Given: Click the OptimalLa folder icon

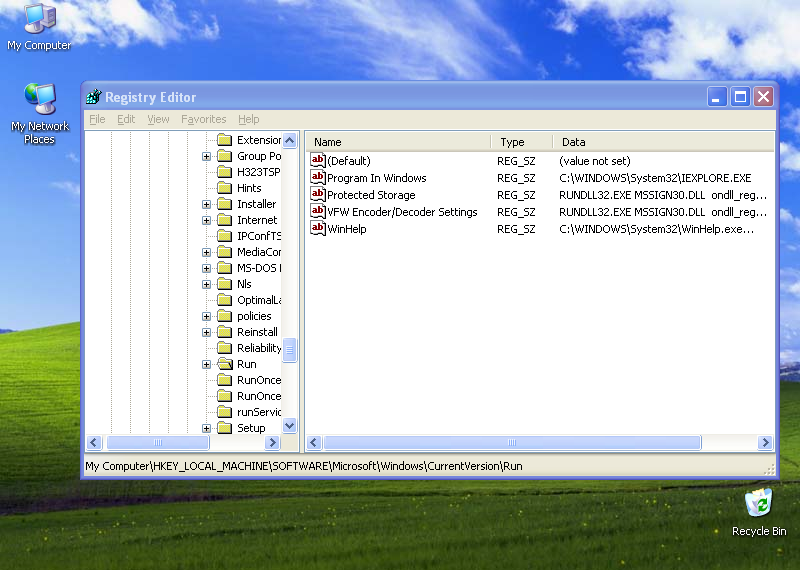Looking at the screenshot, I should 224,300.
